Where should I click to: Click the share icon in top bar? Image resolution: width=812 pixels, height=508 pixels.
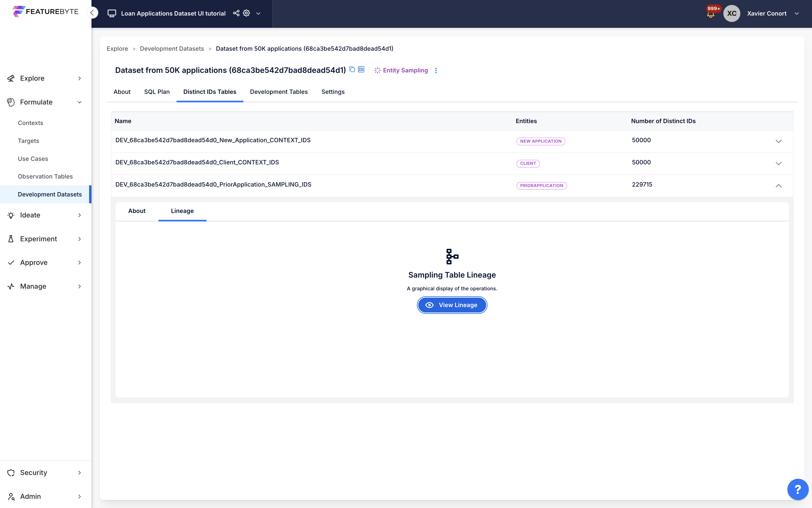(x=236, y=13)
